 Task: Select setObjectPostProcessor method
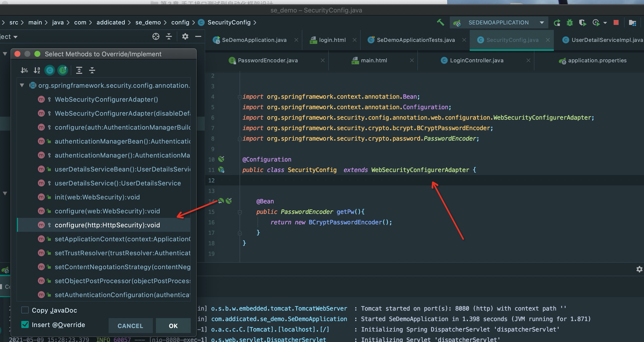[104, 281]
